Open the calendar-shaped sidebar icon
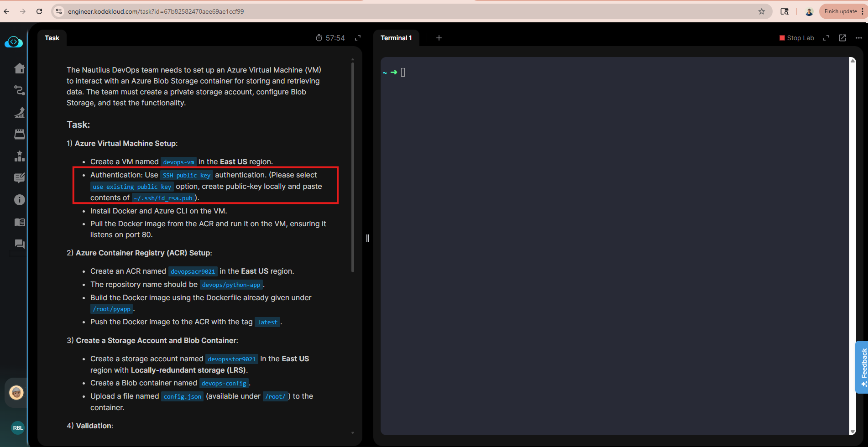Image resolution: width=868 pixels, height=447 pixels. (x=19, y=134)
